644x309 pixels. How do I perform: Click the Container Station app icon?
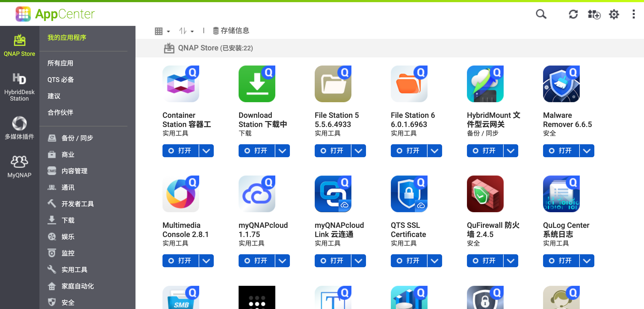(x=181, y=84)
